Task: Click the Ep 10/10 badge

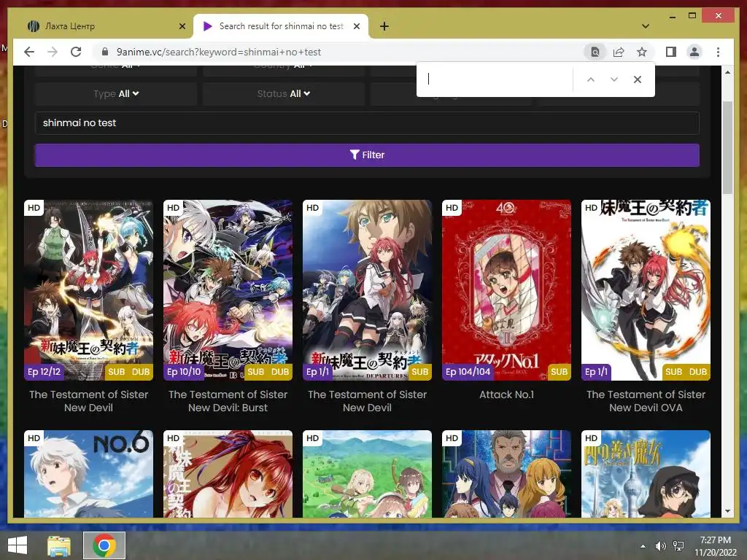Action: pyautogui.click(x=184, y=372)
